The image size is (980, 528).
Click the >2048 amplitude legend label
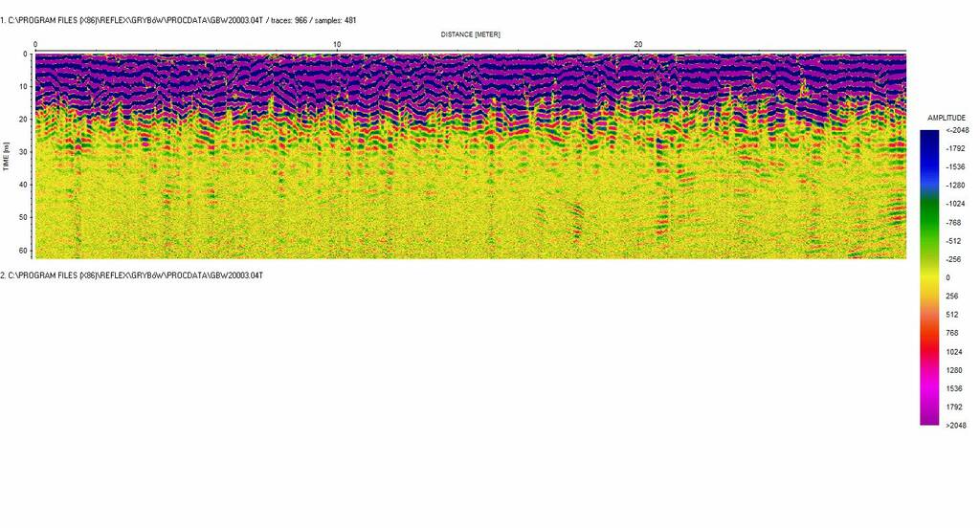pyautogui.click(x=956, y=425)
